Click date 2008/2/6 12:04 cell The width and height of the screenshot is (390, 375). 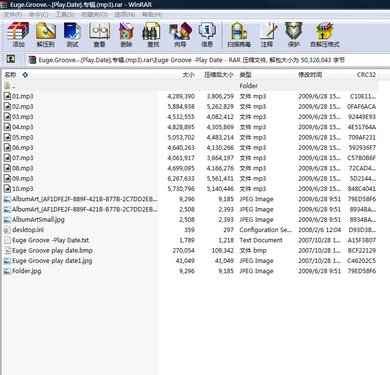320,230
